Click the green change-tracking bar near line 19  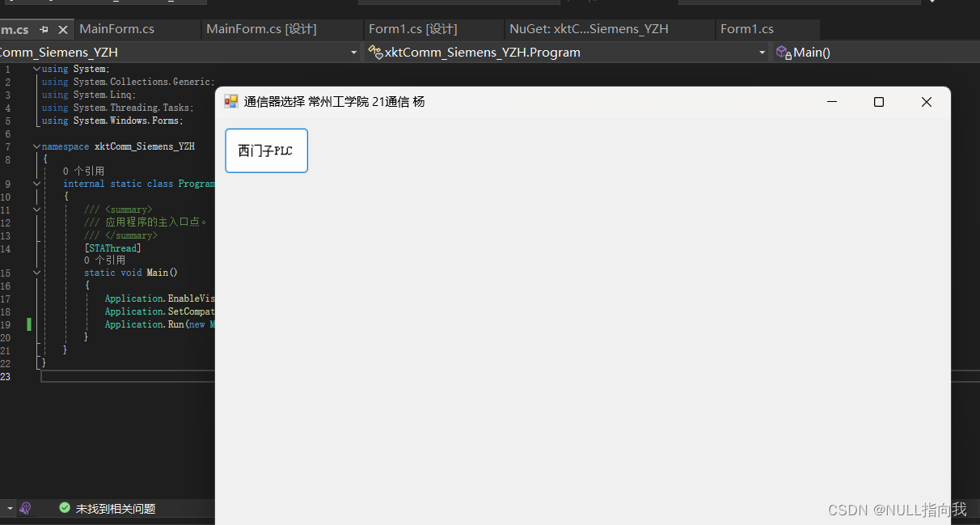tap(29, 324)
